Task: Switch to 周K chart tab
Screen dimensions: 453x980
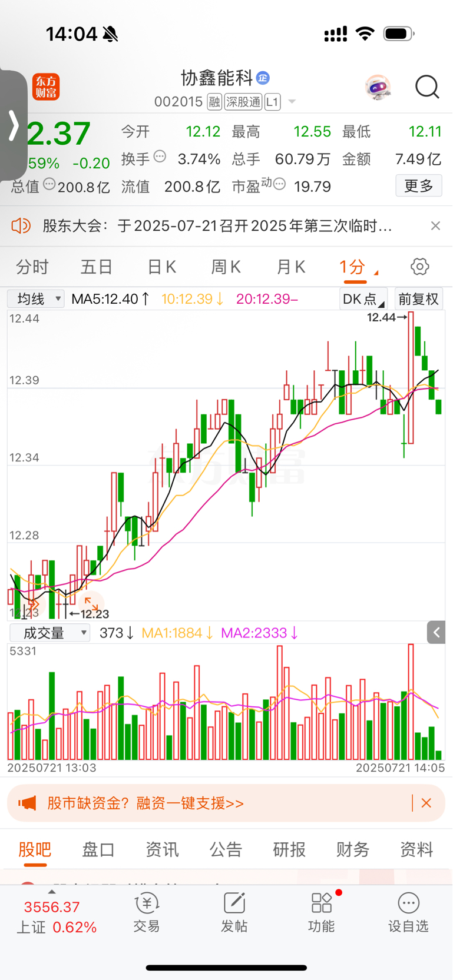Action: pos(226,267)
